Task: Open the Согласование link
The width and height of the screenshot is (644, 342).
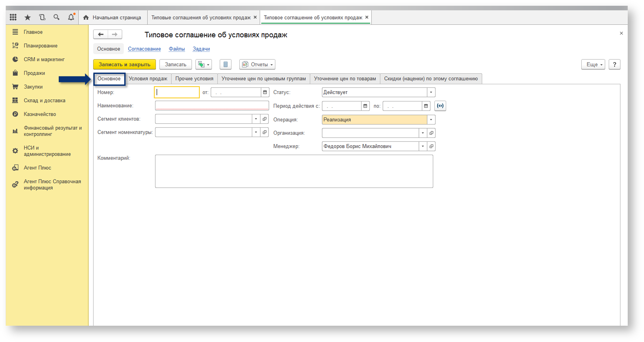Action: (144, 49)
